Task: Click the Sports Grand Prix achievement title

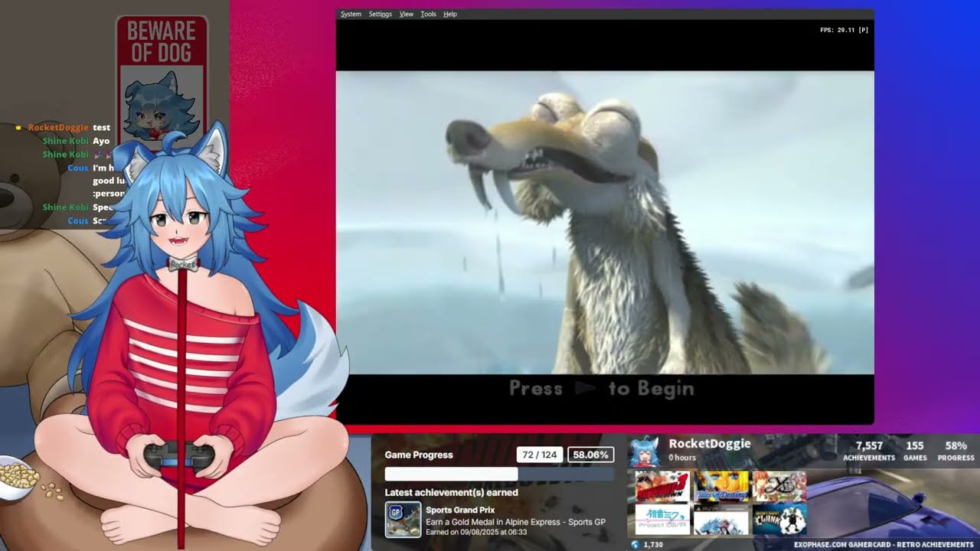Action: [460, 510]
